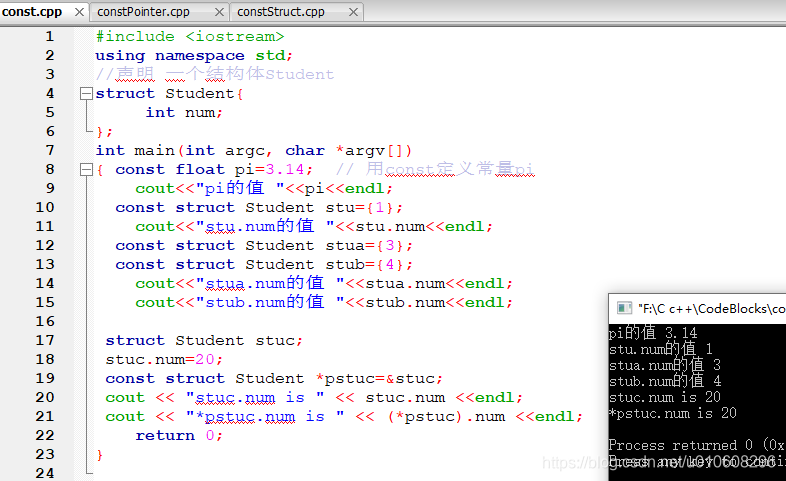Click 'stua={3};' declaration on line 12
786x481 pixels.
click(x=369, y=246)
